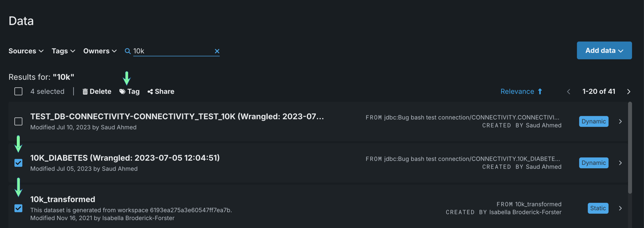Click the magnifier search icon
Image resolution: width=644 pixels, height=228 pixels.
tap(128, 51)
